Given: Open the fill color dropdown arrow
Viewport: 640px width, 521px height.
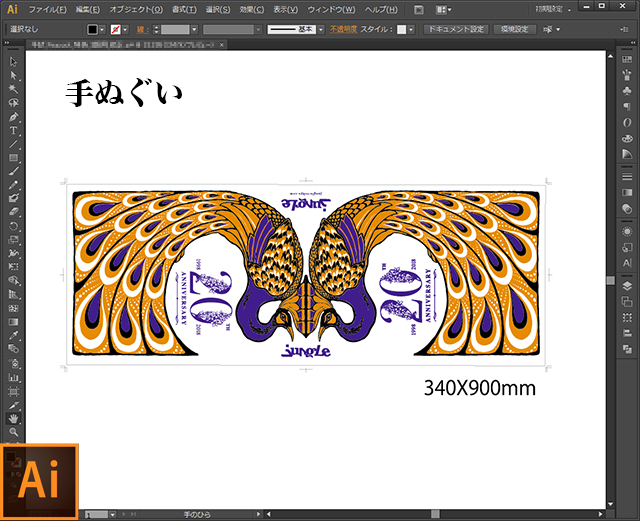Looking at the screenshot, I should pyautogui.click(x=102, y=29).
